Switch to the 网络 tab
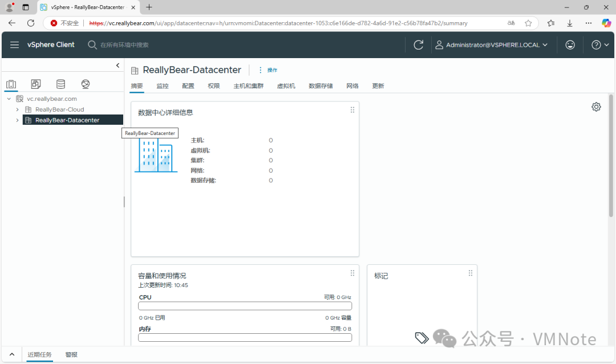This screenshot has height=364, width=616. pyautogui.click(x=352, y=86)
